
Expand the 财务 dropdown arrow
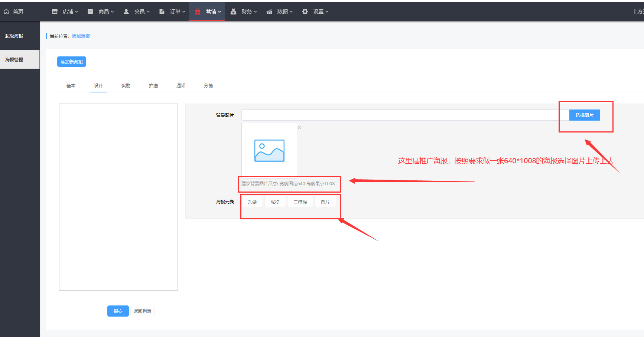[256, 12]
